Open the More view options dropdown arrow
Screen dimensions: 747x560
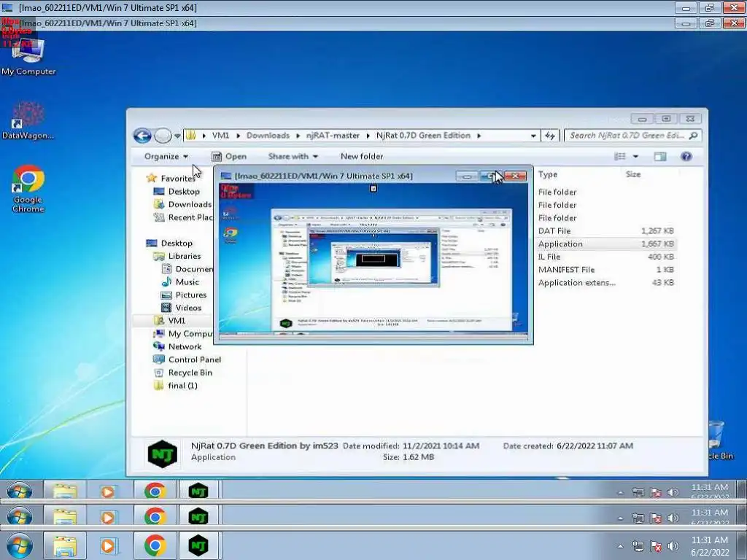pyautogui.click(x=635, y=157)
